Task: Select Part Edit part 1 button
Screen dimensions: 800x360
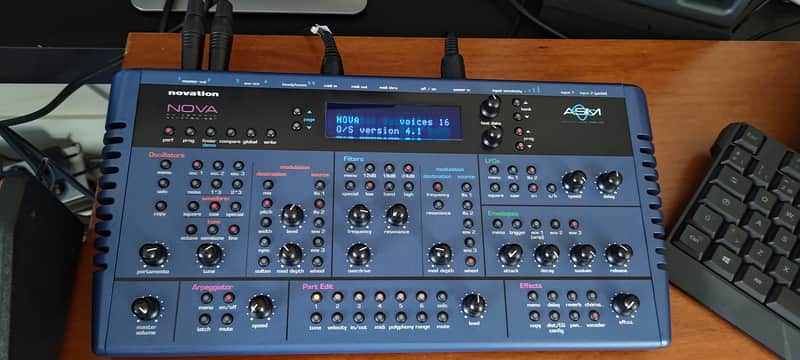Action: pos(316,297)
